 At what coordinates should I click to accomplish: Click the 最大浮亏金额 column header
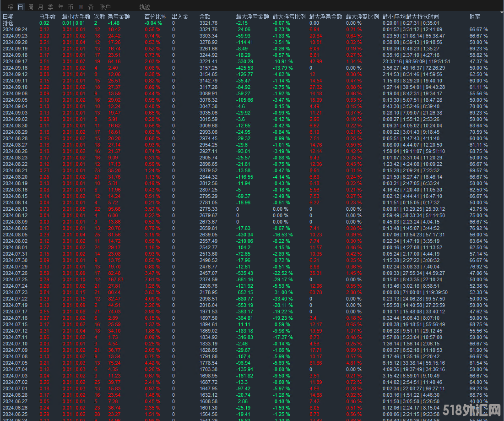click(x=252, y=16)
